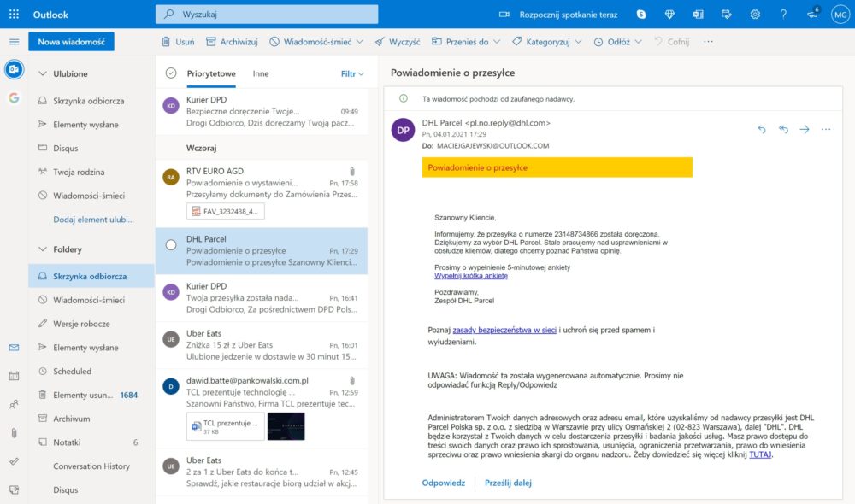Open Files paperclip in the left rail
The height and width of the screenshot is (504, 855).
coord(15,432)
